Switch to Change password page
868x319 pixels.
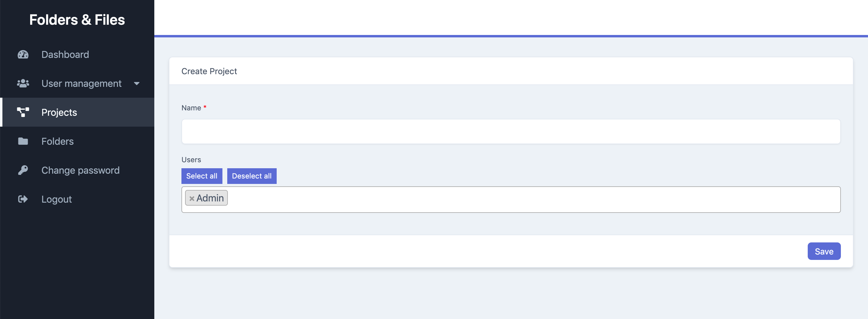[80, 170]
